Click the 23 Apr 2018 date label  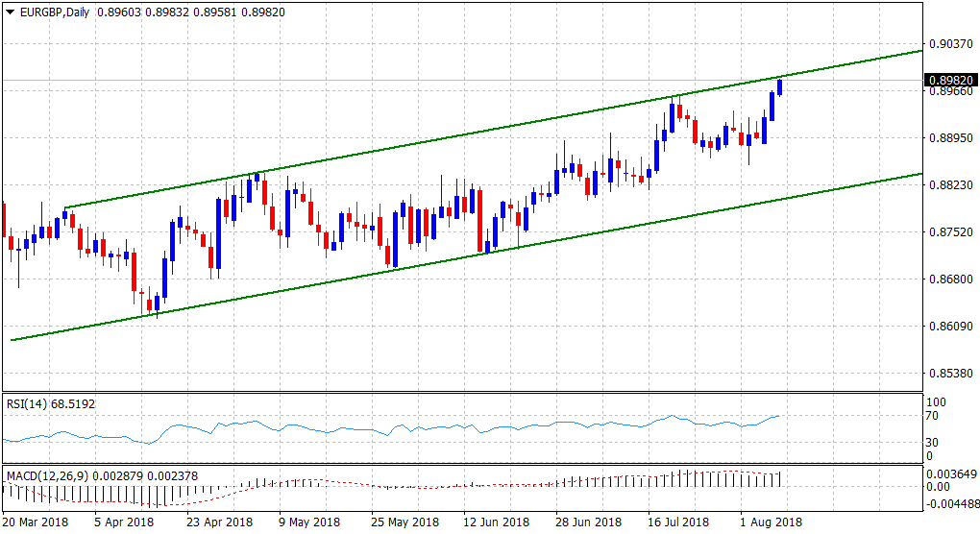220,522
